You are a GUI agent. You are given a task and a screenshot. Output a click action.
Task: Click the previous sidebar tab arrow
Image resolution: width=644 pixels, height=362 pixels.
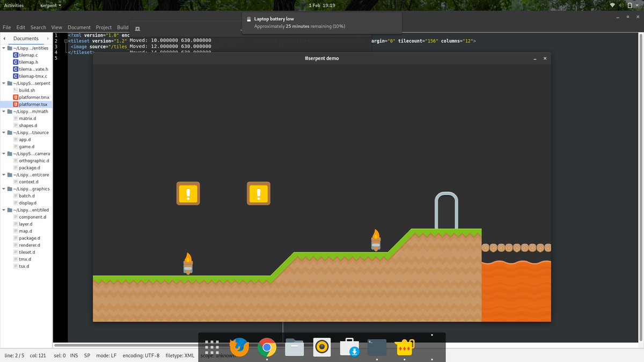pos(5,39)
